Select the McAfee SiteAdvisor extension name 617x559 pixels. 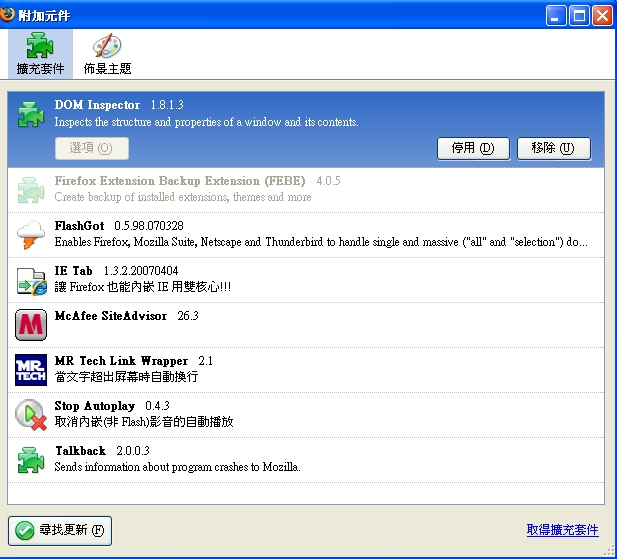click(x=111, y=315)
